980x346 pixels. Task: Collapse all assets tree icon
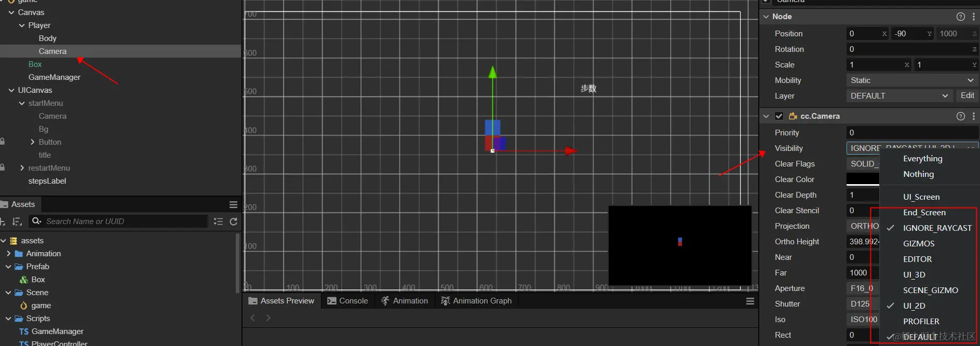coord(218,222)
